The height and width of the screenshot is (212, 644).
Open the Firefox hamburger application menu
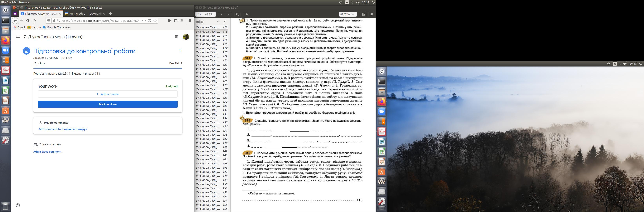click(x=190, y=21)
